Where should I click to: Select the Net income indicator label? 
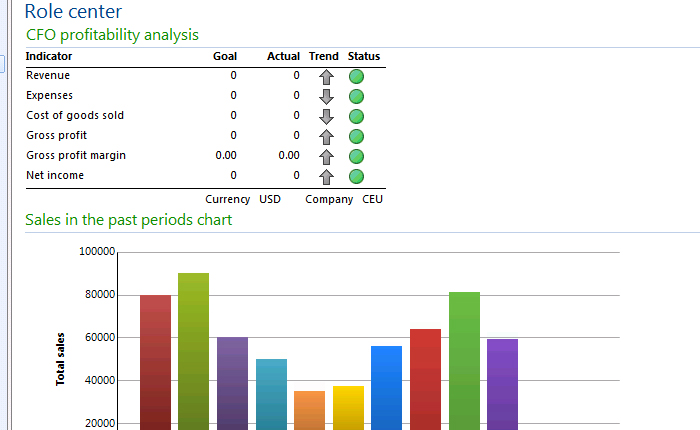[55, 175]
